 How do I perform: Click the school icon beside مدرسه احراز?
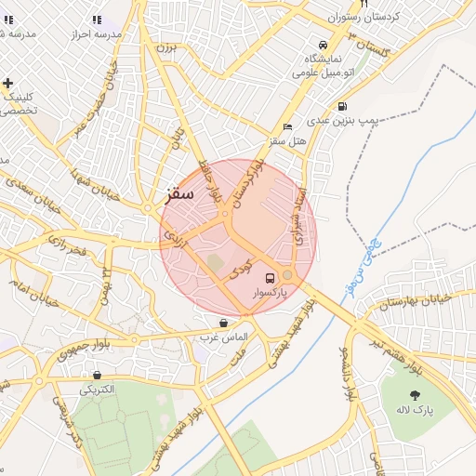[97, 20]
